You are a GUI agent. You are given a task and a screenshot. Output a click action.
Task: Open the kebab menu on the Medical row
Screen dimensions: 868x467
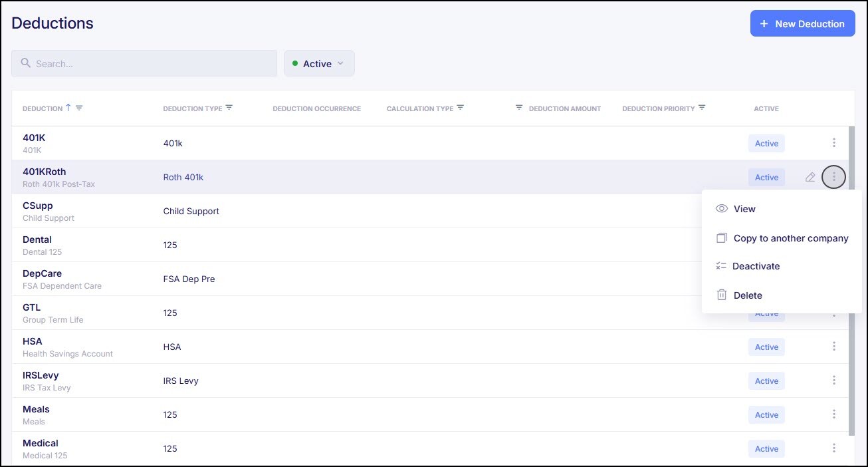(833, 448)
